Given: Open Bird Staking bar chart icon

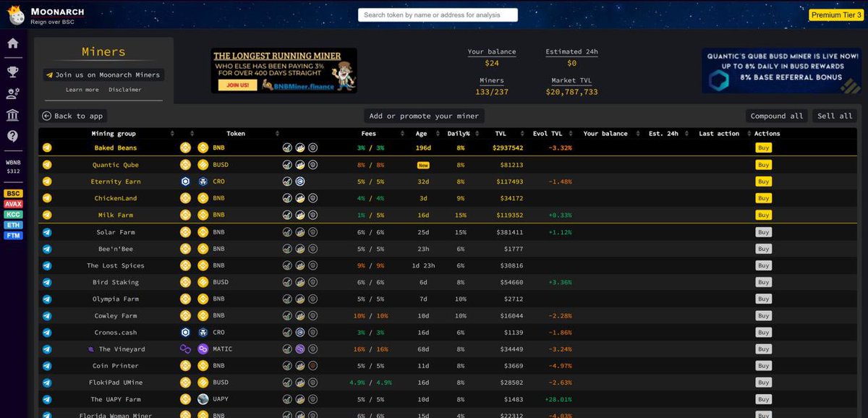Looking at the screenshot, I should tap(300, 282).
